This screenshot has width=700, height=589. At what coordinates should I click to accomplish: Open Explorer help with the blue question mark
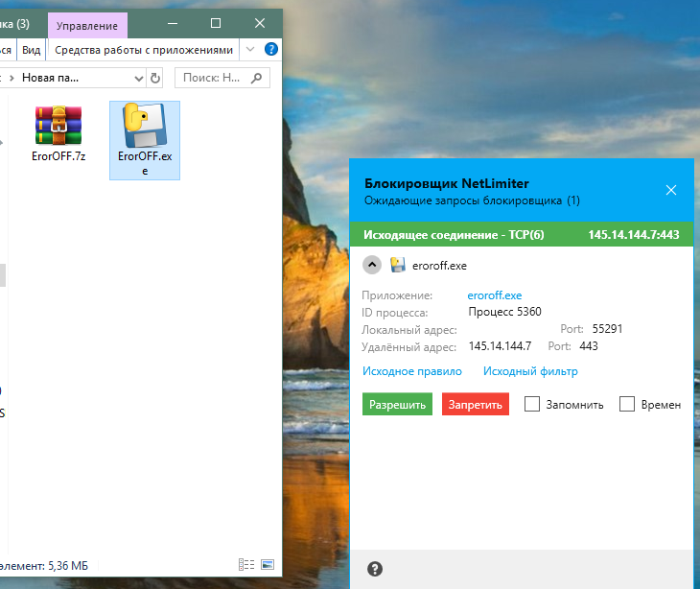[x=271, y=49]
